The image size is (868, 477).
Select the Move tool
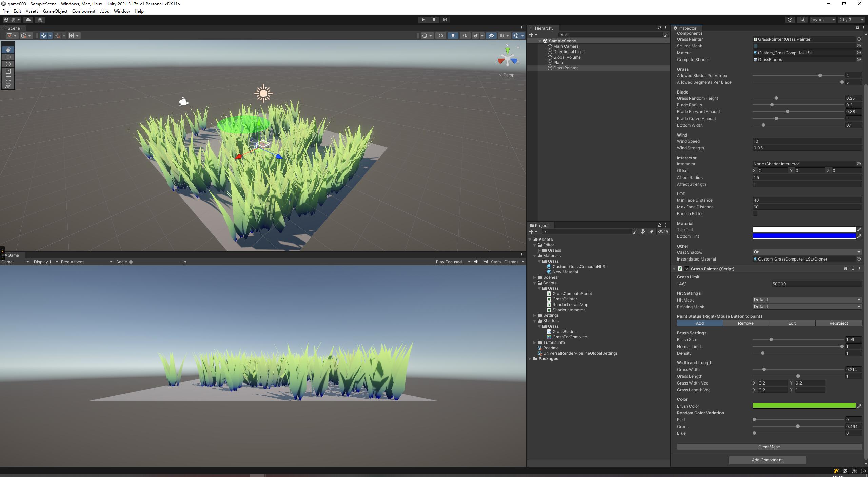click(x=8, y=57)
